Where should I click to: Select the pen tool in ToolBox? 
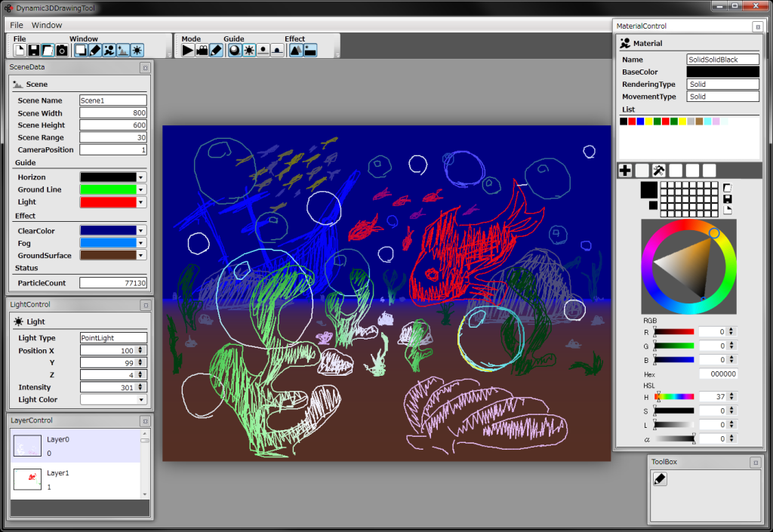[x=660, y=478]
